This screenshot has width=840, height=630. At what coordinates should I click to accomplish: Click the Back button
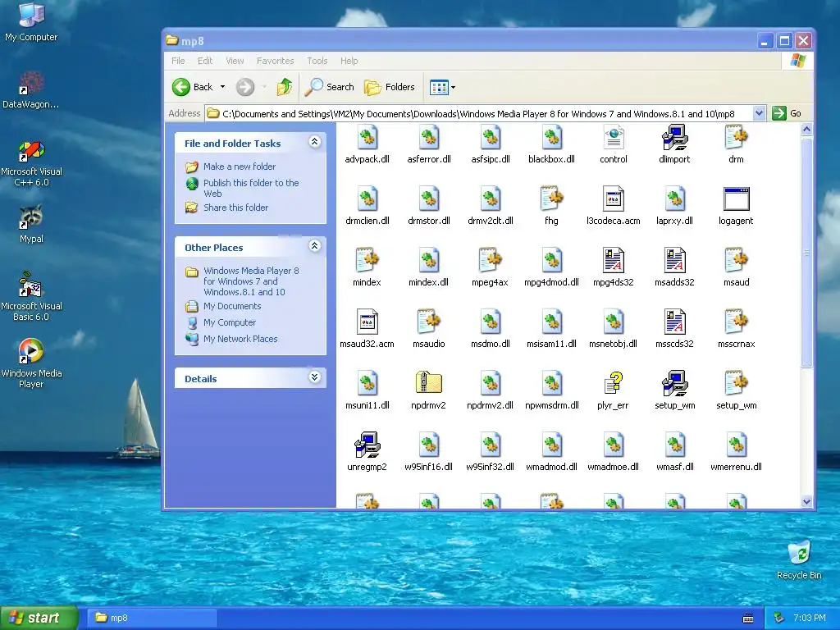pos(193,87)
